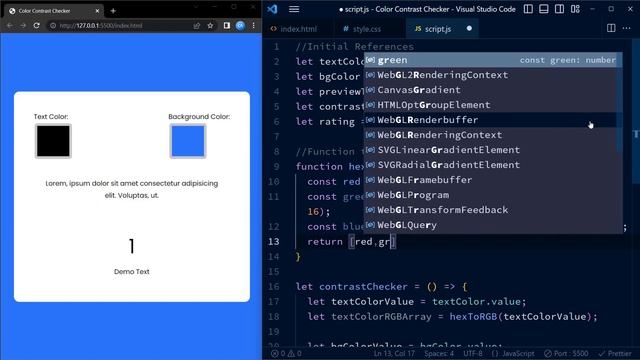Toggle the bottom panel layout icon
640x360 pixels.
[544, 9]
